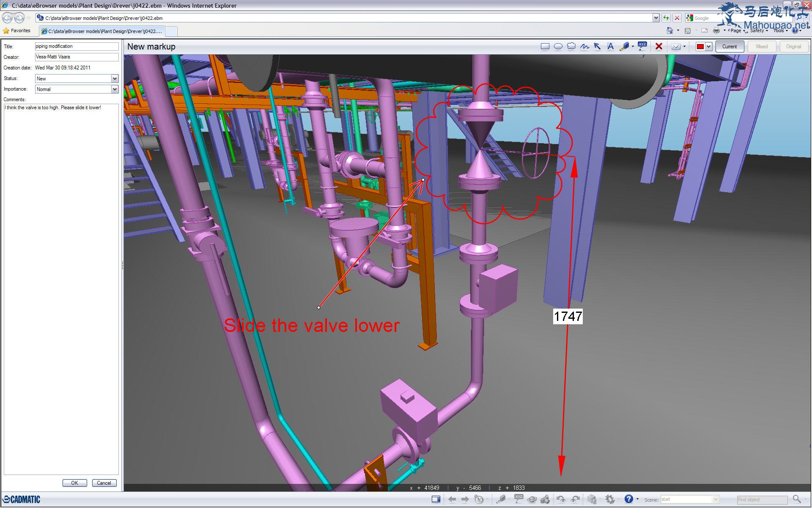This screenshot has width=812, height=508.
Task: Select the freehand scribble tool
Action: point(584,47)
